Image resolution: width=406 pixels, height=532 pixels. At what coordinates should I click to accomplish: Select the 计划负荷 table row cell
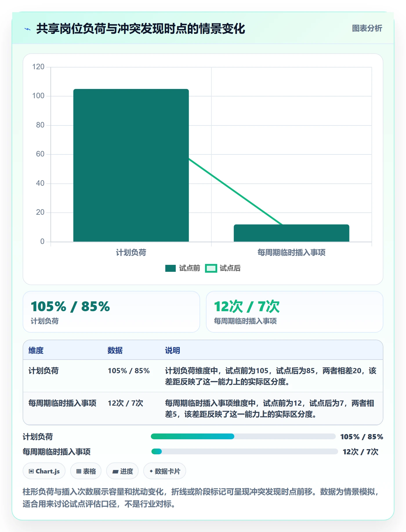pyautogui.click(x=43, y=371)
